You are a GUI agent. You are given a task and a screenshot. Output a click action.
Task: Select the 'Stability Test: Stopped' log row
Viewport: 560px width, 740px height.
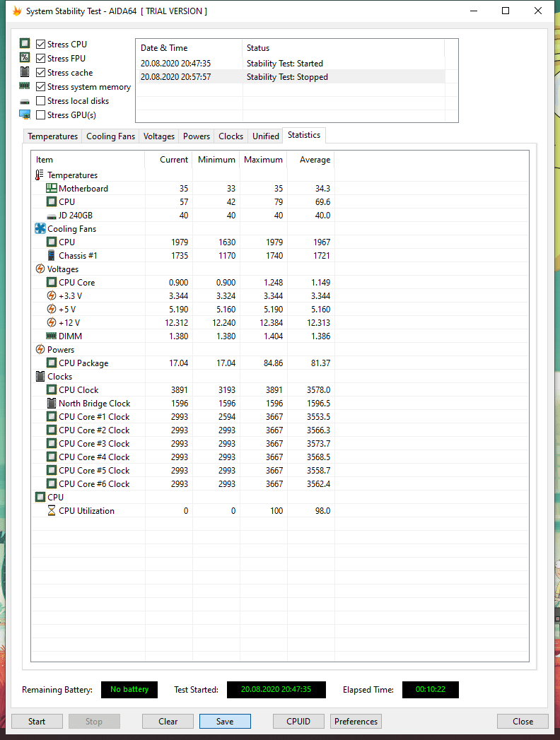click(291, 77)
